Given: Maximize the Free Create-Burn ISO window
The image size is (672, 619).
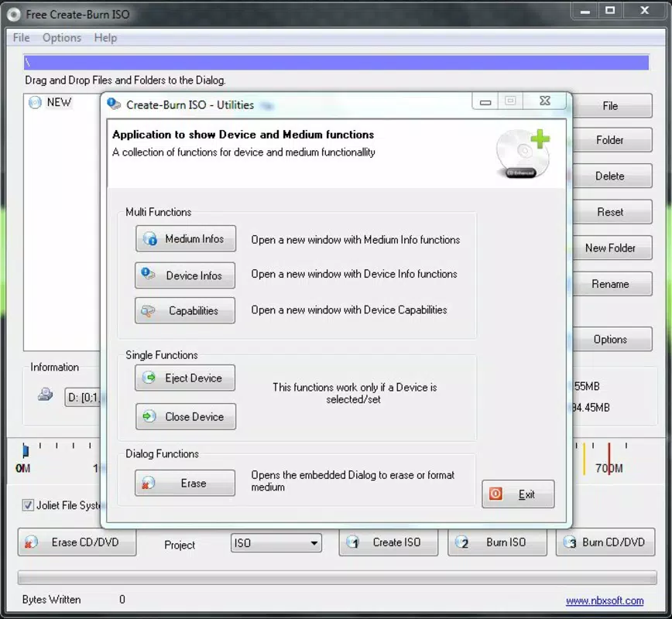Looking at the screenshot, I should (610, 11).
